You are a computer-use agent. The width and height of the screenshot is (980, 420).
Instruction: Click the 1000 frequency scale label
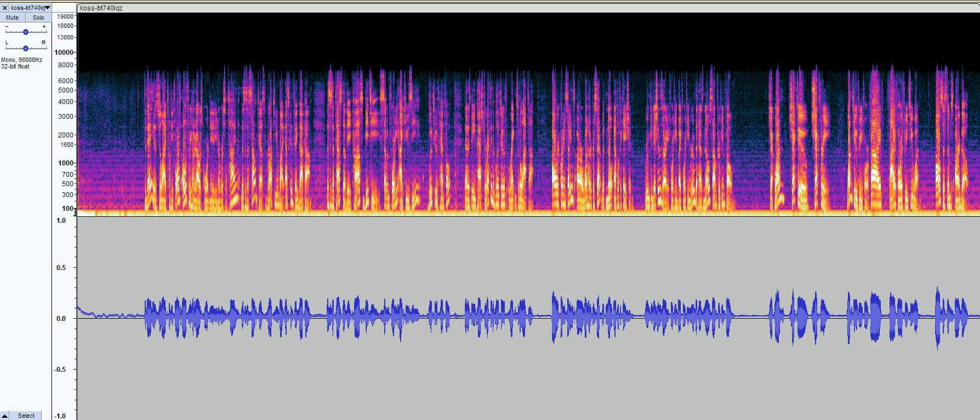click(x=66, y=163)
